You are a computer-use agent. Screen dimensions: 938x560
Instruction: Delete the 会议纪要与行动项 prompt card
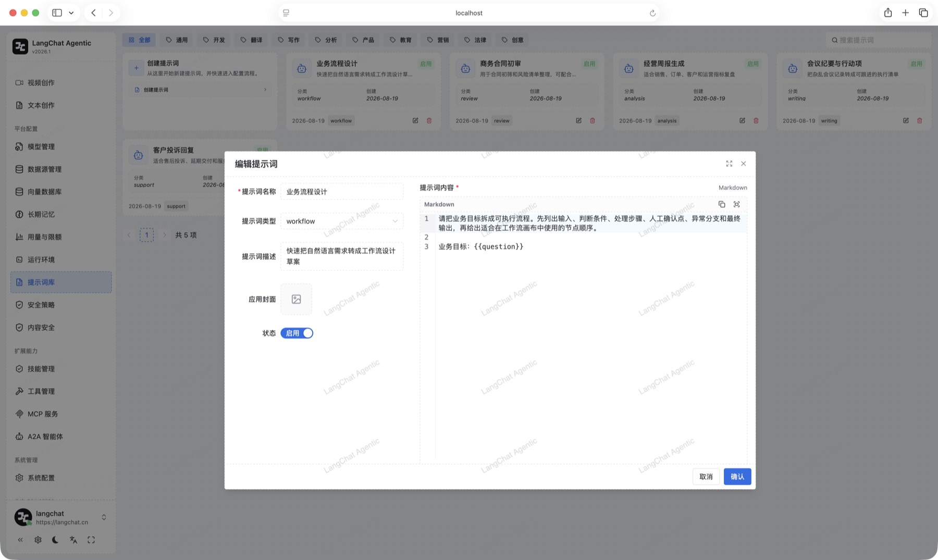pos(920,120)
